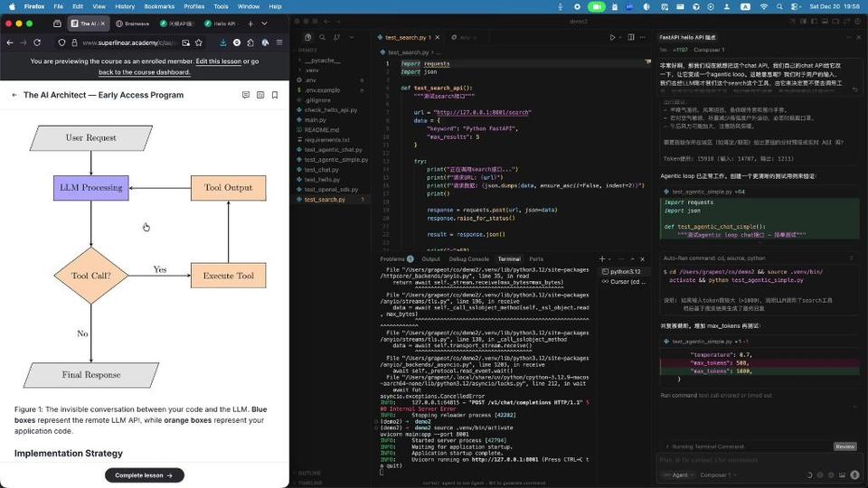Switch to the Ports panel tab

pyautogui.click(x=536, y=259)
